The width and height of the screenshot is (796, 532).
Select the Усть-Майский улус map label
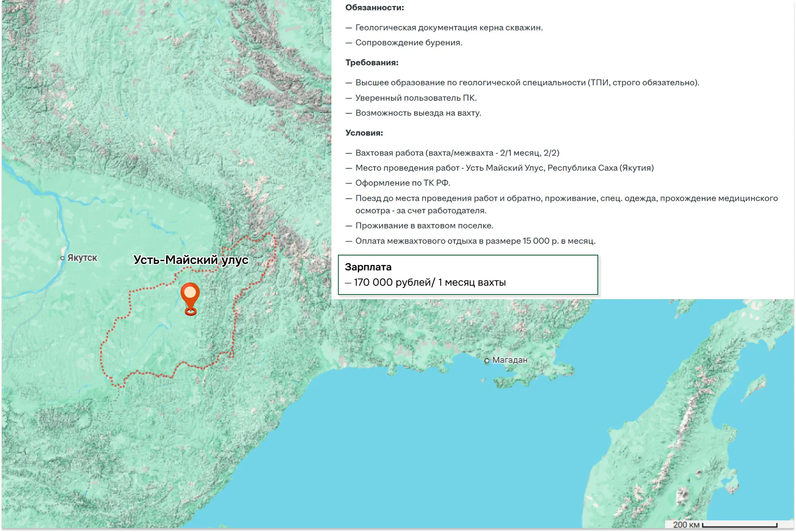pos(191,260)
